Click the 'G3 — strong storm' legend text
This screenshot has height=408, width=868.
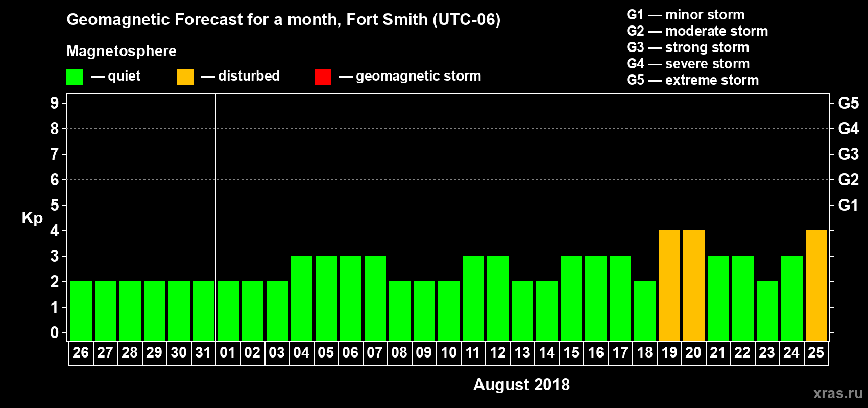coord(688,47)
